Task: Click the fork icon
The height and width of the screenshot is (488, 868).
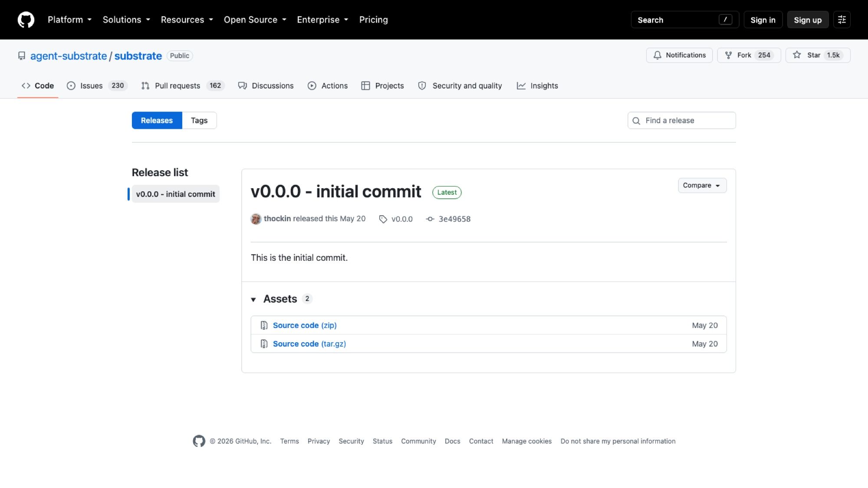Action: [728, 55]
